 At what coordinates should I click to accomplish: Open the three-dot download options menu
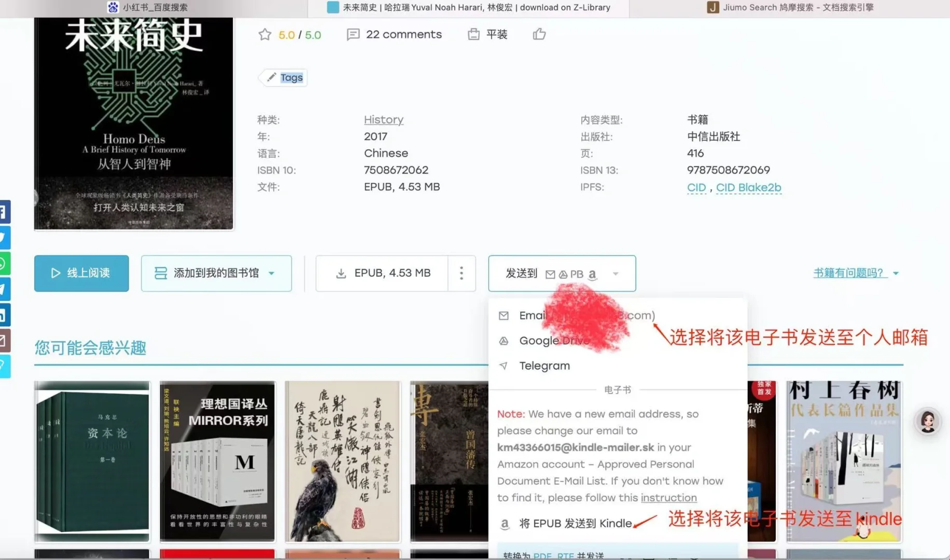coord(462,273)
